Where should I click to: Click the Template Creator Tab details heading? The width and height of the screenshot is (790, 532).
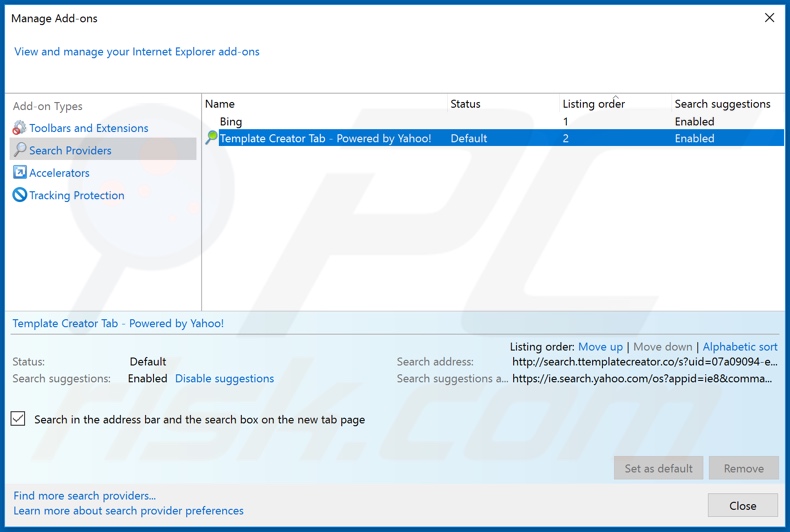coord(118,323)
